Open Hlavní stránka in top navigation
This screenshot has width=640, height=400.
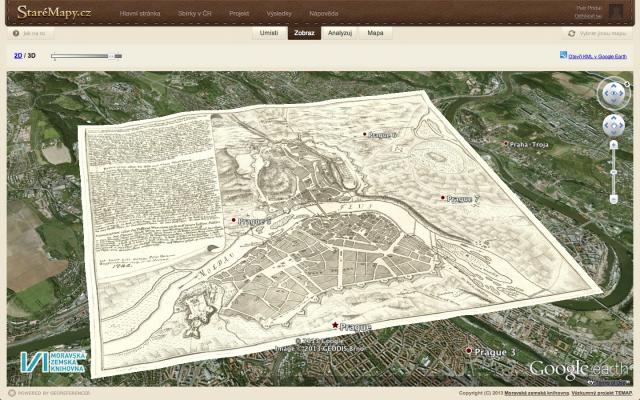[138, 14]
